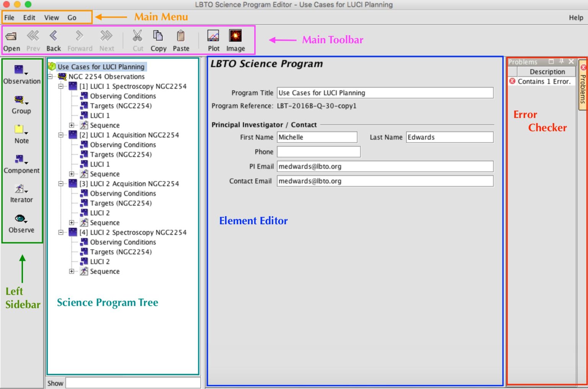
Task: Select LUCI 1 component under [1] LUCI 1 Spectroscopy
Action: [x=100, y=116]
